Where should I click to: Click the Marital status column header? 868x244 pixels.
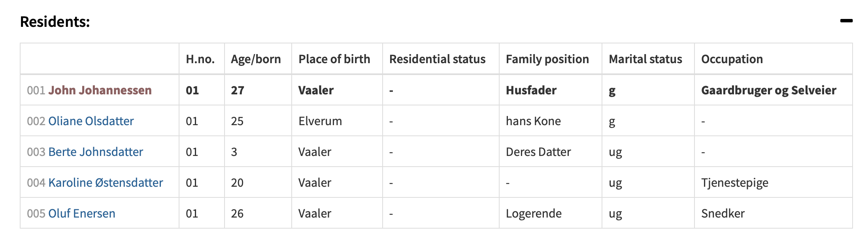pos(645,59)
